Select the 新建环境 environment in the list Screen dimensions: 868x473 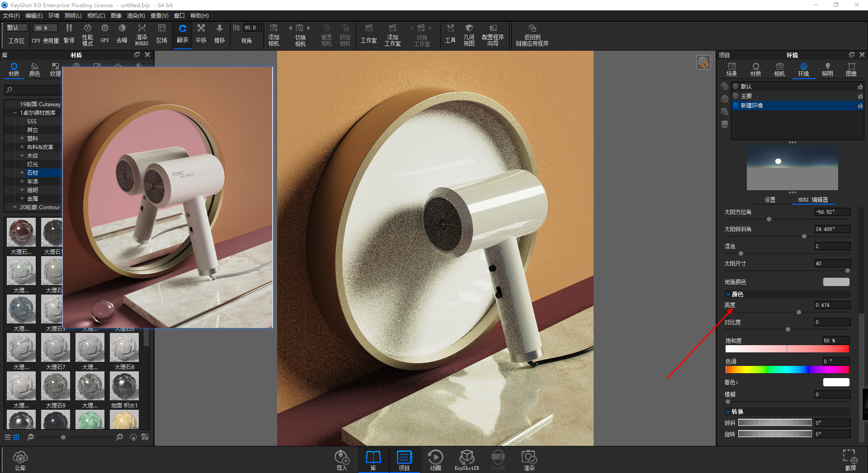pos(797,106)
